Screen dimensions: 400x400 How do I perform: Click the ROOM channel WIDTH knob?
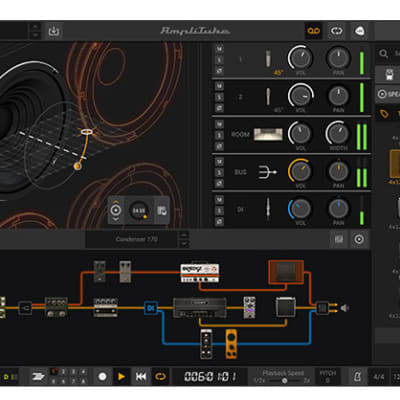tap(338, 133)
